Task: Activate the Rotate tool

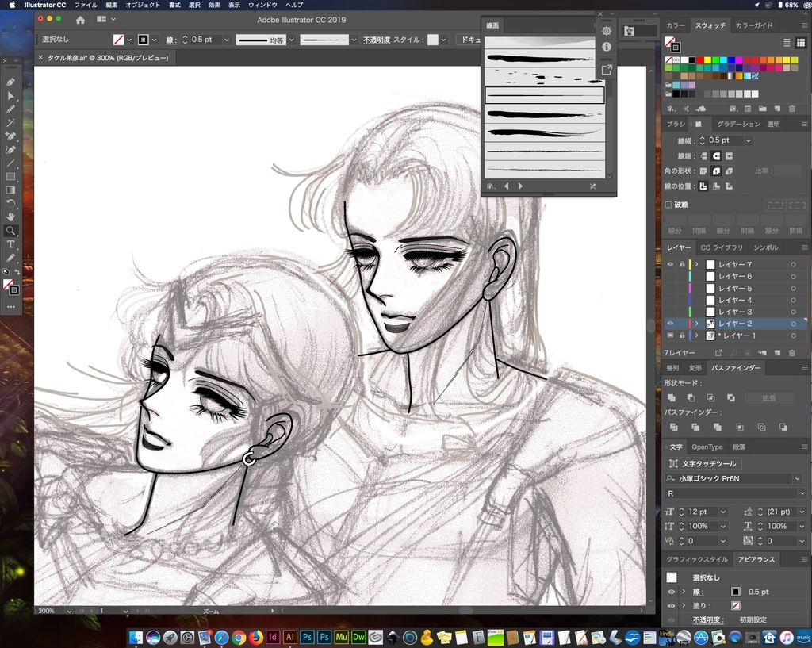Action: coord(10,204)
